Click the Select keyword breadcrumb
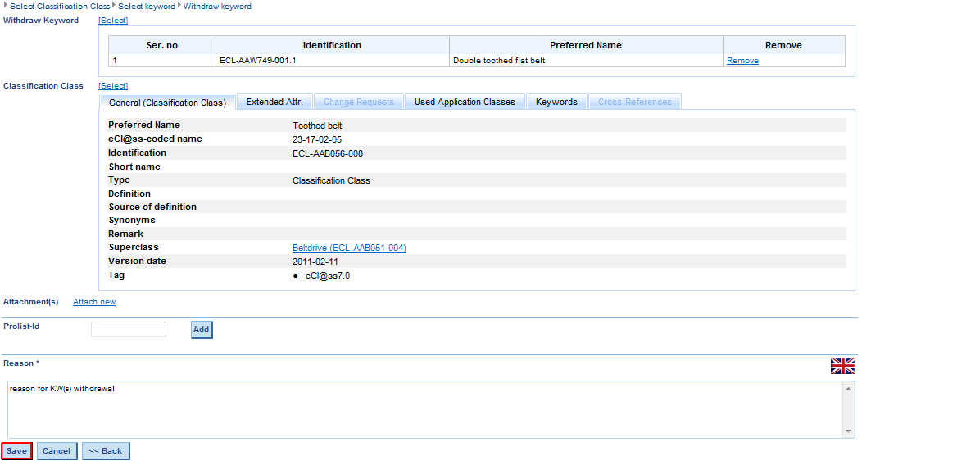980x461 pixels. pos(147,7)
